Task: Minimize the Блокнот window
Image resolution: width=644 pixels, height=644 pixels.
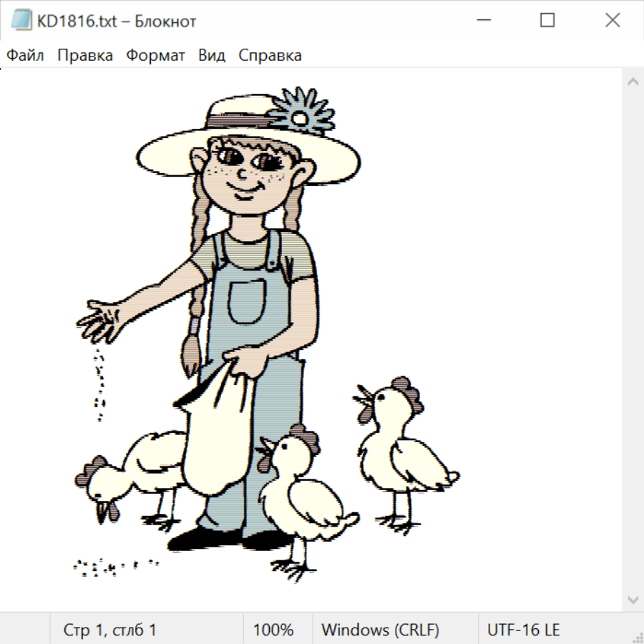Action: (x=482, y=21)
